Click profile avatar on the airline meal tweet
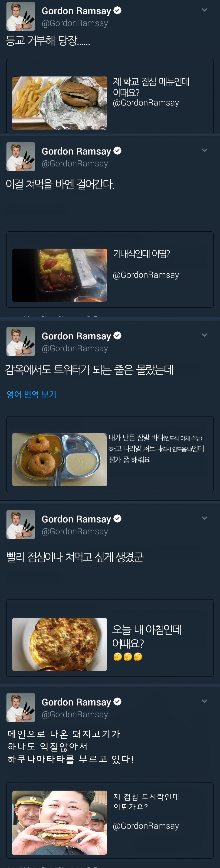220x868 pixels. (21, 156)
